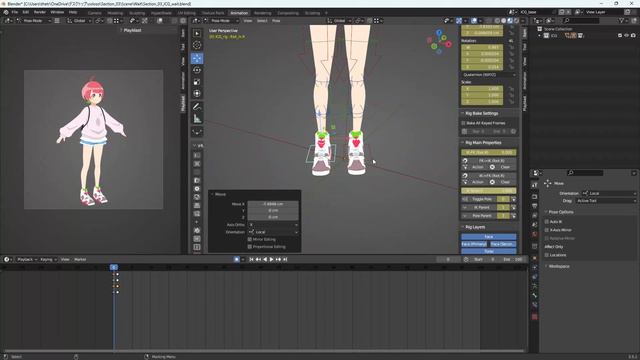Image resolution: width=640 pixels, height=360 pixels.
Task: Open outliner filter options
Action: pyautogui.click(x=622, y=20)
